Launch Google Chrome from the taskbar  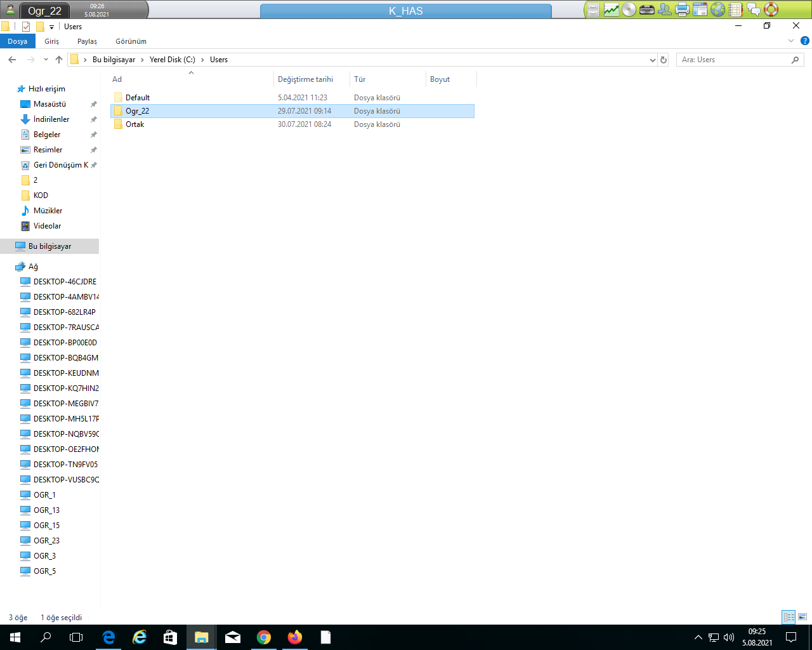click(264, 637)
